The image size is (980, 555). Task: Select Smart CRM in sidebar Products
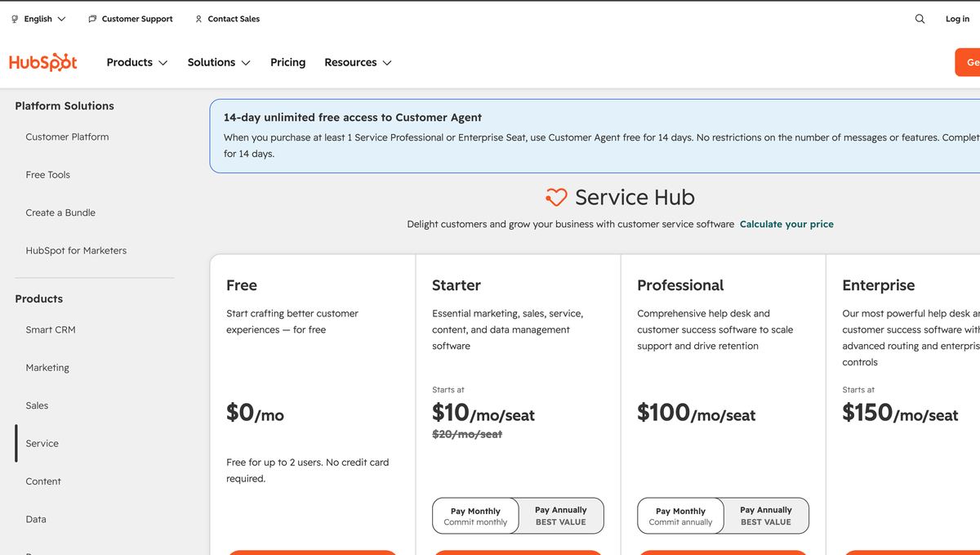(51, 329)
